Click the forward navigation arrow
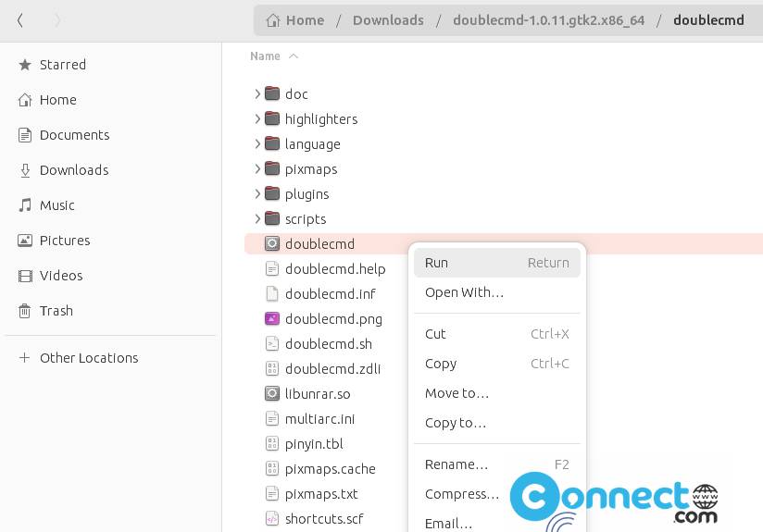This screenshot has width=763, height=532. pos(56,20)
